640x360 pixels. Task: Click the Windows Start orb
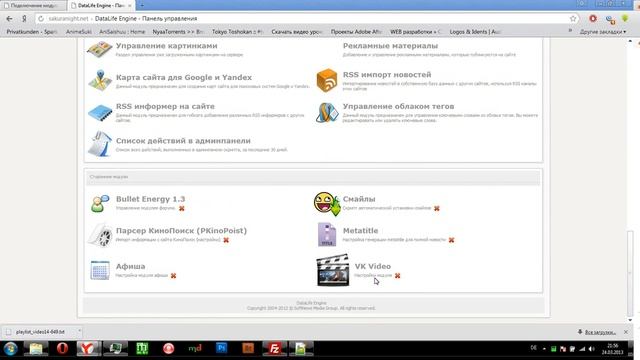coord(11,349)
